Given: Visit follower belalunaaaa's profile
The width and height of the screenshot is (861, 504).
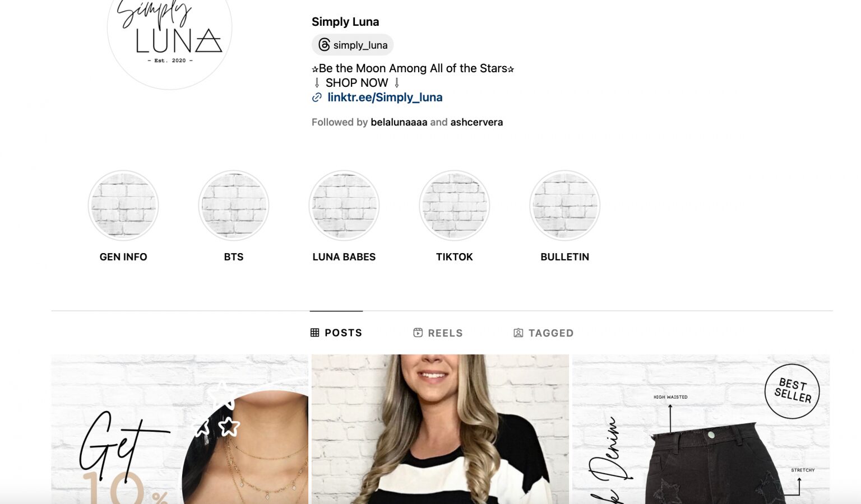Looking at the screenshot, I should (x=399, y=122).
